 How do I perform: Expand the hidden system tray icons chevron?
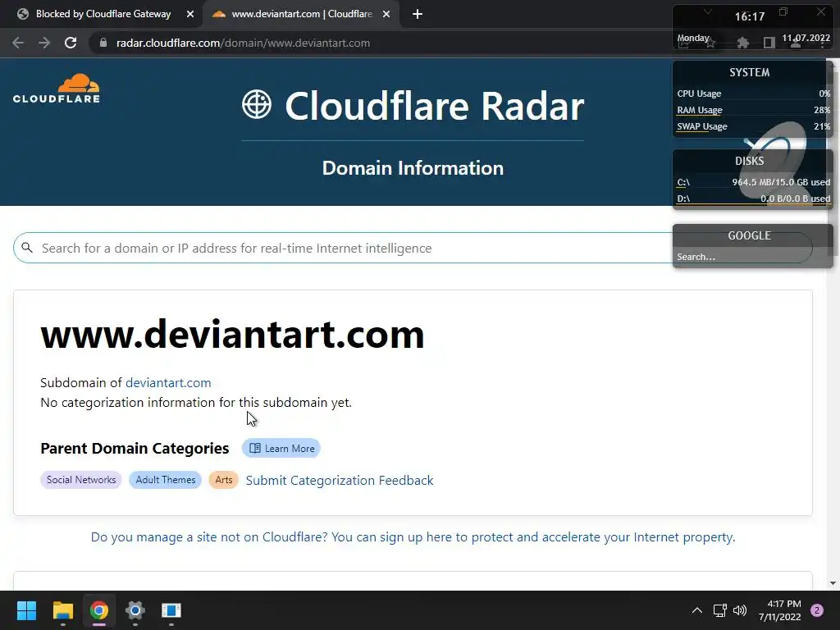click(697, 610)
